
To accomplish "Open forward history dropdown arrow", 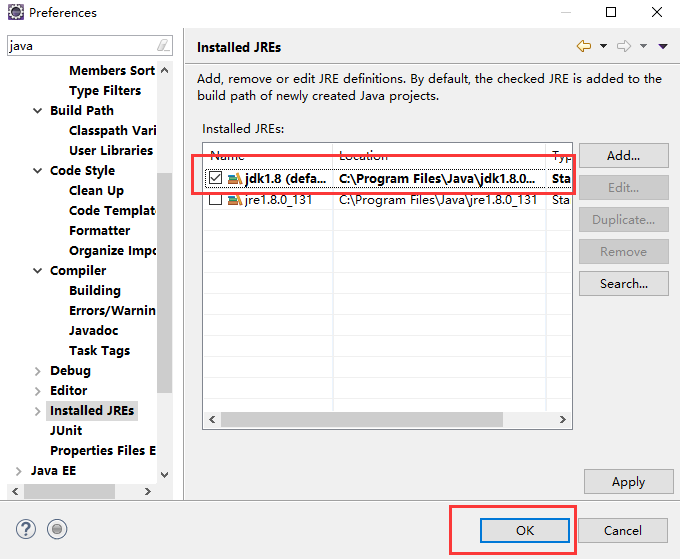I will [x=644, y=46].
